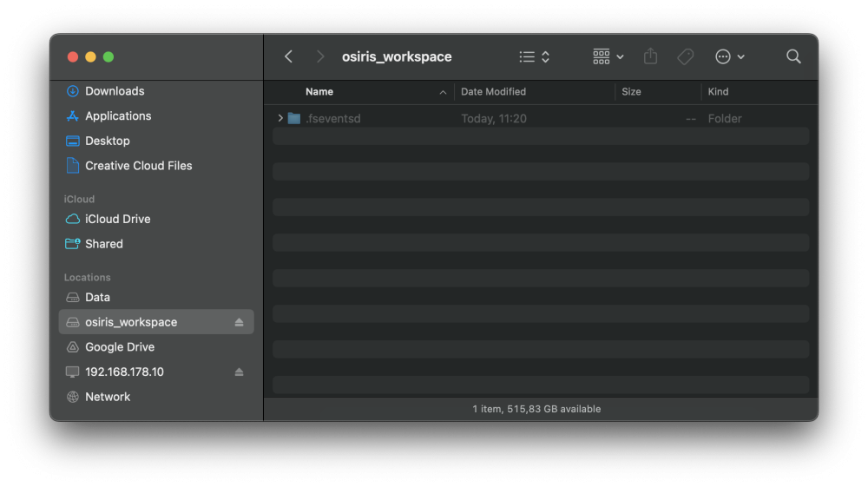868x487 pixels.
Task: Click the Edit Tags icon
Action: (685, 56)
